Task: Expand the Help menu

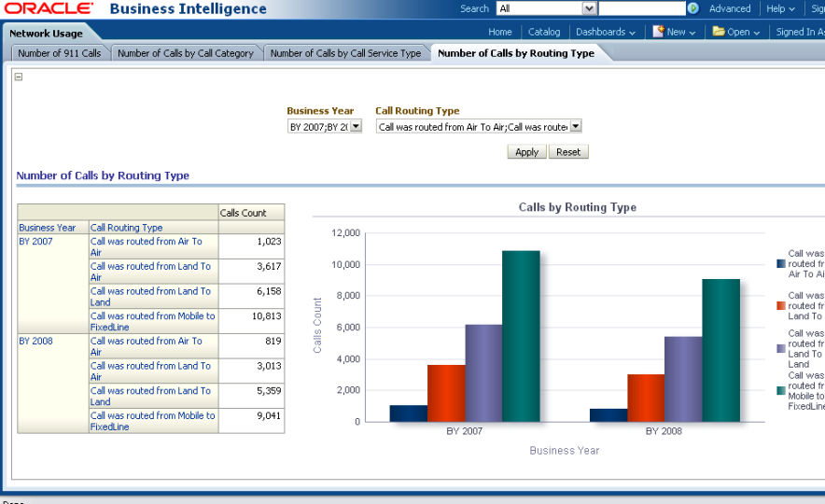Action: [x=780, y=9]
